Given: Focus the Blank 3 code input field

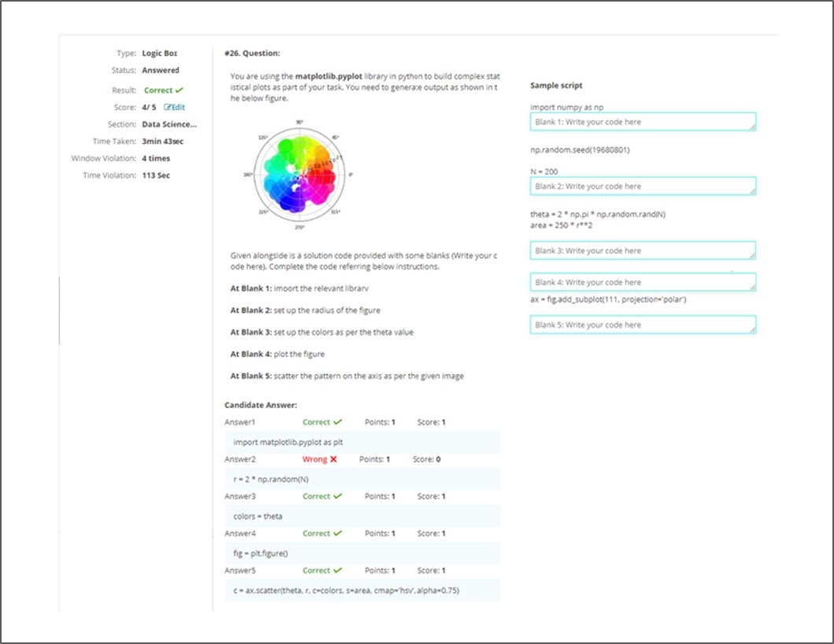Looking at the screenshot, I should click(643, 250).
